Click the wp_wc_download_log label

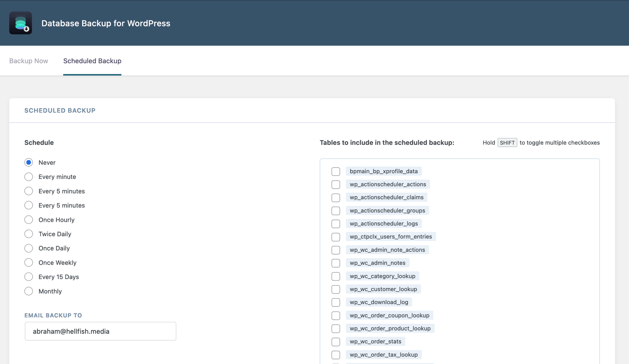pyautogui.click(x=379, y=302)
